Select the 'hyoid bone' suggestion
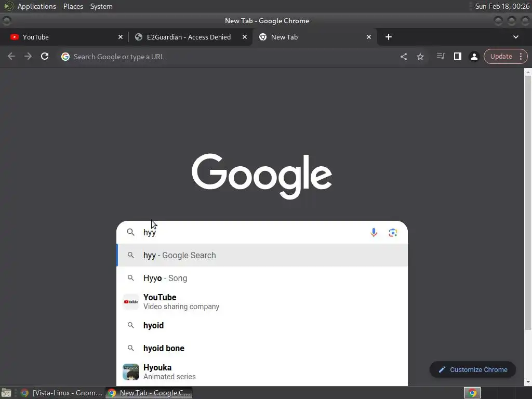 (x=262, y=348)
